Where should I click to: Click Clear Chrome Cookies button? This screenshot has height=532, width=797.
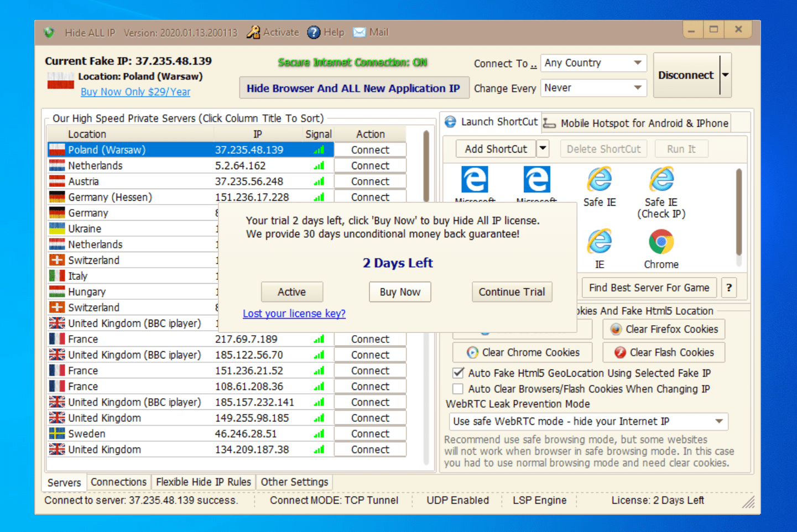point(523,352)
